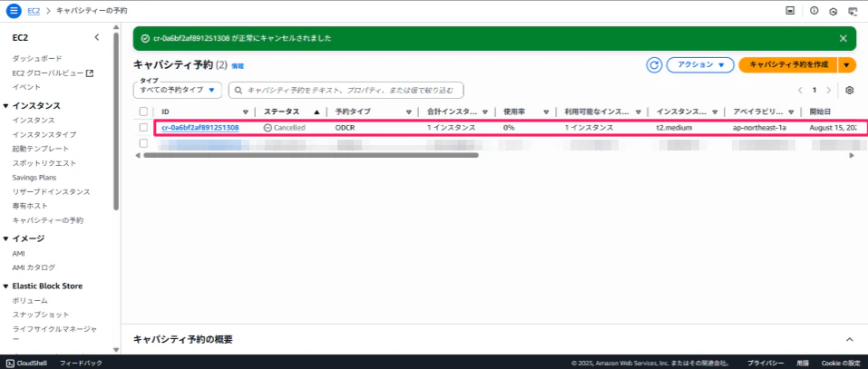Open ボリューム in the sidebar
The width and height of the screenshot is (868, 369).
[x=30, y=300]
